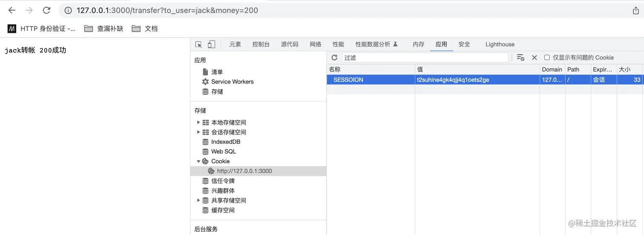
Task: Switch to the 源代码 tab
Action: coord(290,44)
